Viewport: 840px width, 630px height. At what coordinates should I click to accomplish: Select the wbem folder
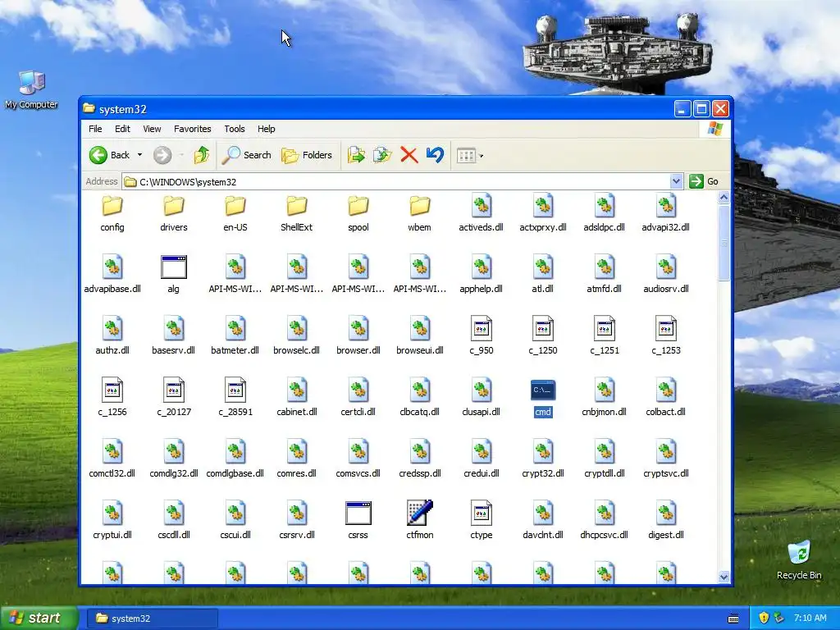(x=419, y=213)
